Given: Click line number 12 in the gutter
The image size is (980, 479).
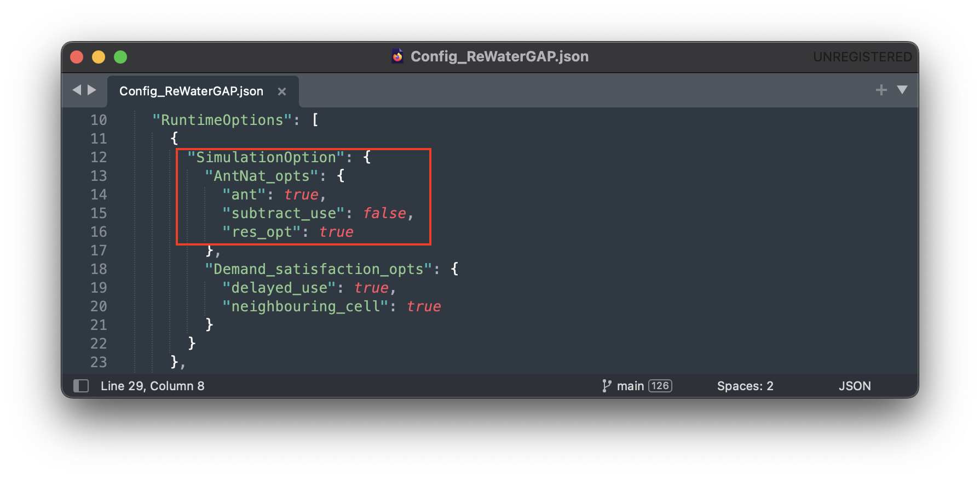Looking at the screenshot, I should [99, 157].
